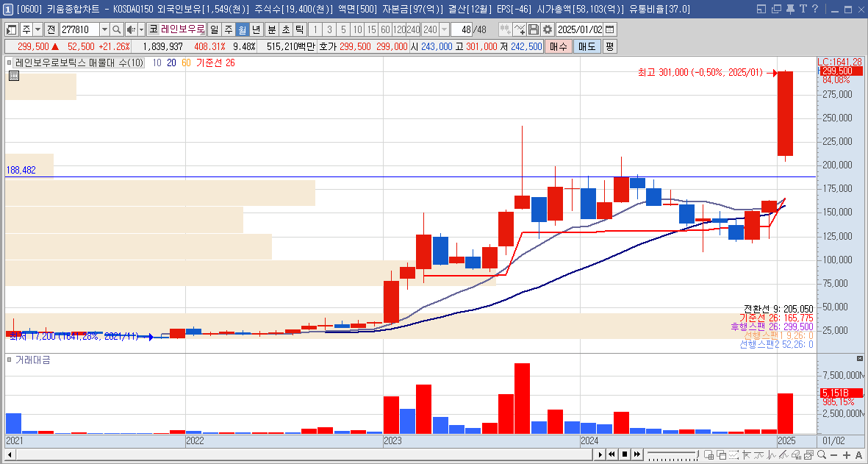Click the T font icon in title bar
Screen dimensions: 868x464
point(803,9)
